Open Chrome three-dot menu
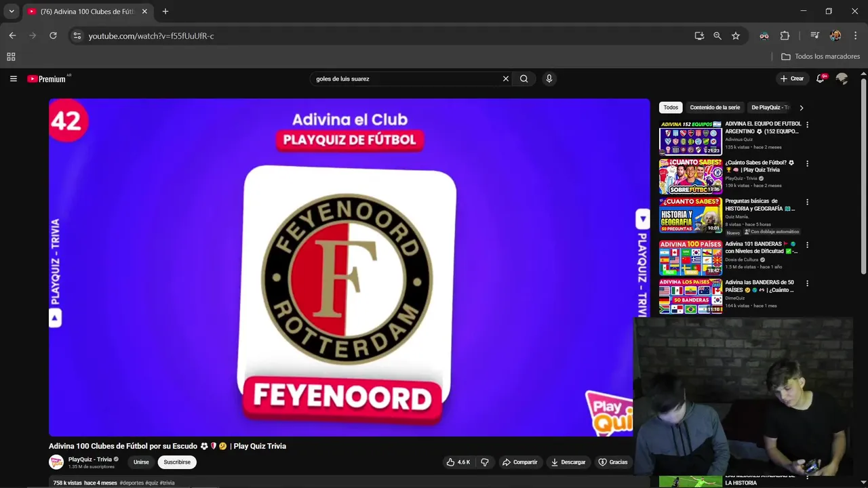 (x=855, y=36)
